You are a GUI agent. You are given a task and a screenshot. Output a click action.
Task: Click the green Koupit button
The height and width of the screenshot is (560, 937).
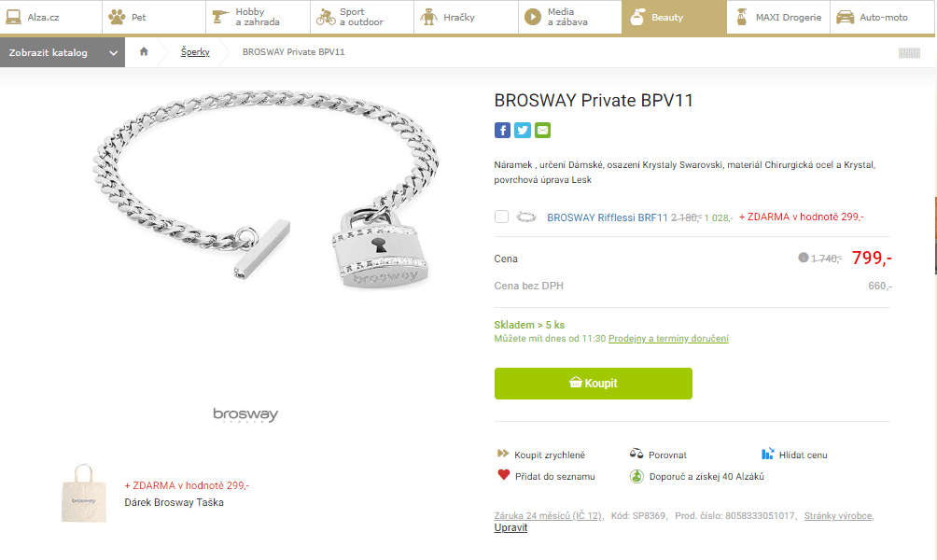[593, 383]
